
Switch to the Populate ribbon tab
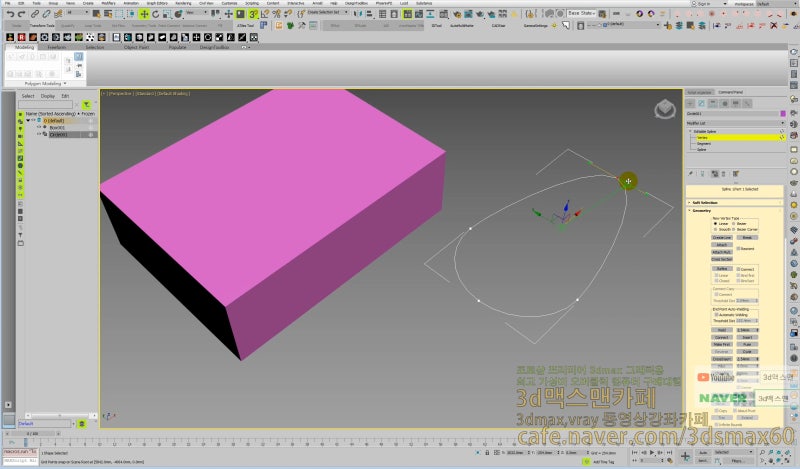pos(177,47)
